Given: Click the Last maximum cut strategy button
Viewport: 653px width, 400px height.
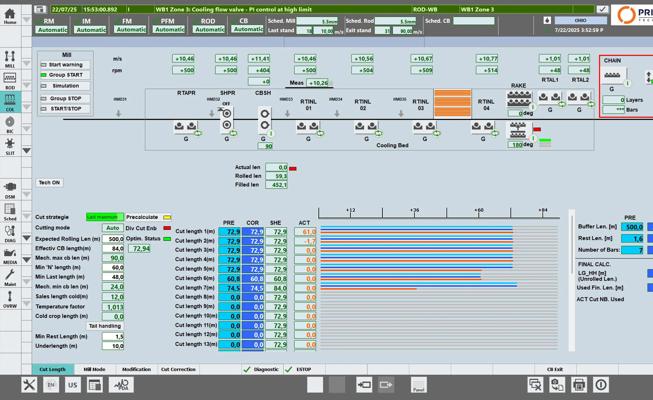Looking at the screenshot, I should pos(105,217).
